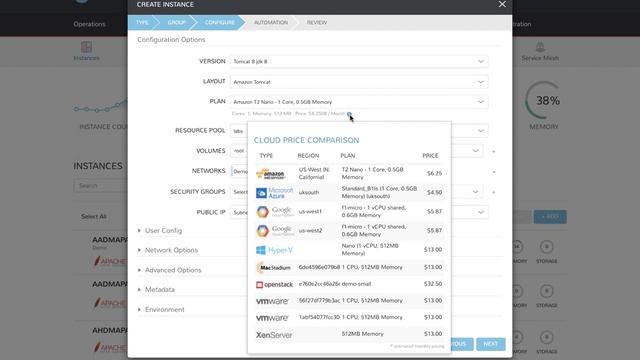Click the Hyper-V logo
The width and height of the screenshot is (640, 360).
274,250
